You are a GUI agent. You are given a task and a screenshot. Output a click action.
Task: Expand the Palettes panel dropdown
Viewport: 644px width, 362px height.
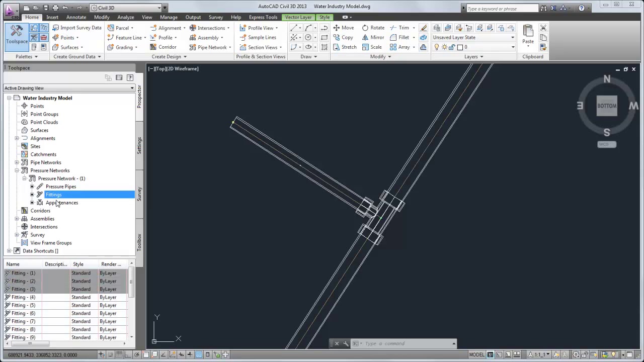[x=26, y=56]
